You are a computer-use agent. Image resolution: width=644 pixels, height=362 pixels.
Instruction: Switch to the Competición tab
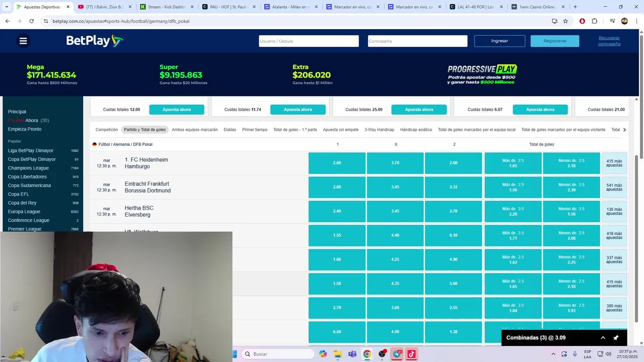point(107,130)
